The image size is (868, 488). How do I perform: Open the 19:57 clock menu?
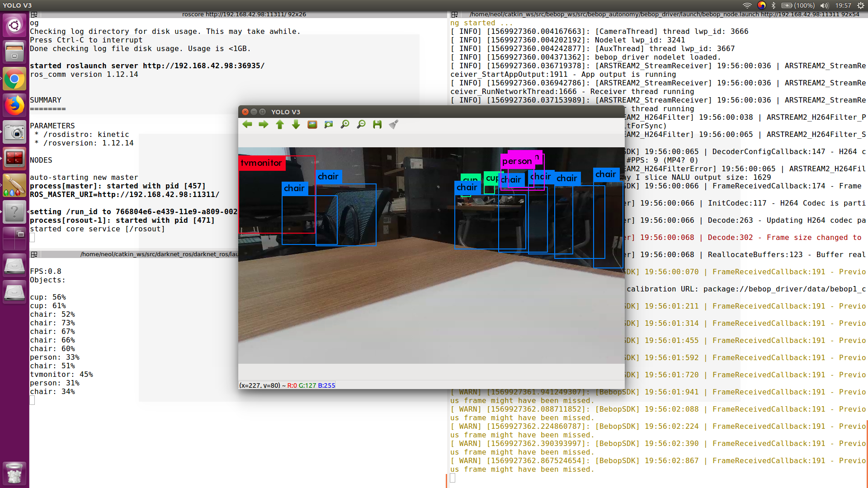click(x=843, y=5)
